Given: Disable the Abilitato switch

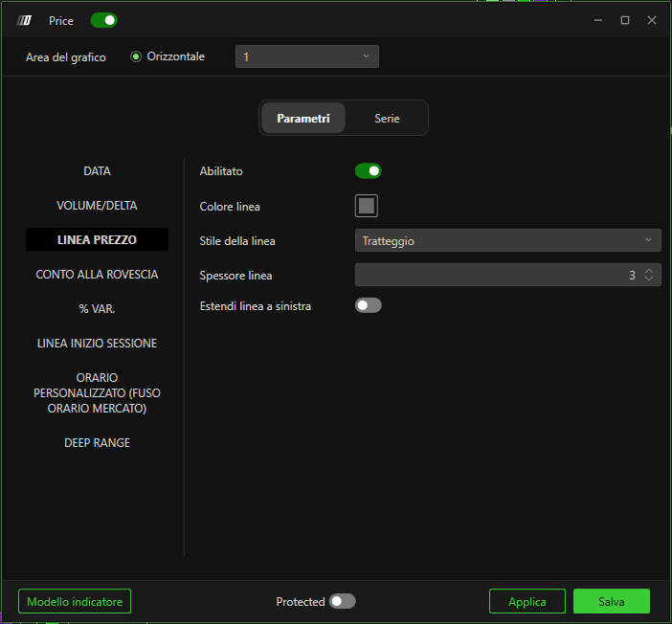Looking at the screenshot, I should (369, 171).
